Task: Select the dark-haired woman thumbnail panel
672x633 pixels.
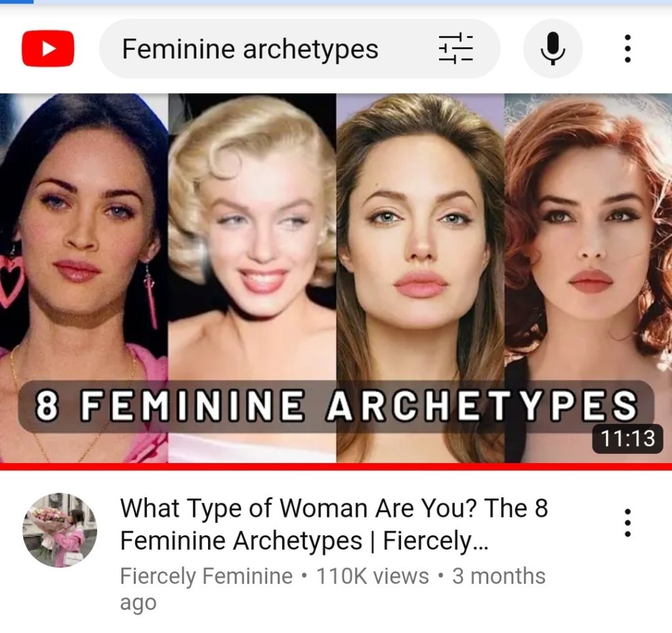Action: coord(84,278)
